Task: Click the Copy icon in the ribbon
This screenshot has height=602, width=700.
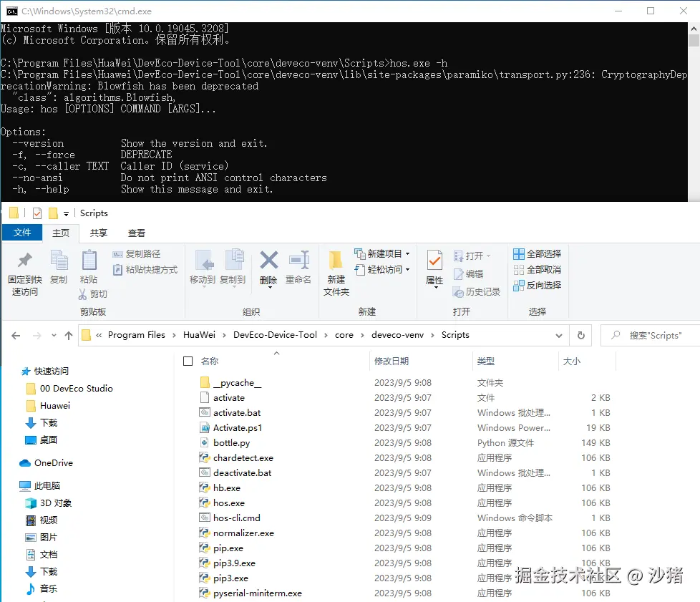Action: pos(59,260)
